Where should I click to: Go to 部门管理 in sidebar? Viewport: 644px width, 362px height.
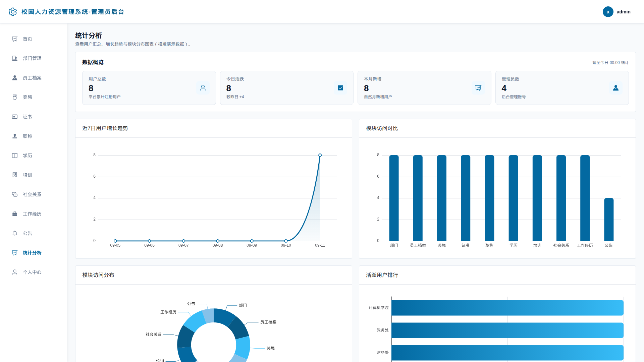coord(34,58)
